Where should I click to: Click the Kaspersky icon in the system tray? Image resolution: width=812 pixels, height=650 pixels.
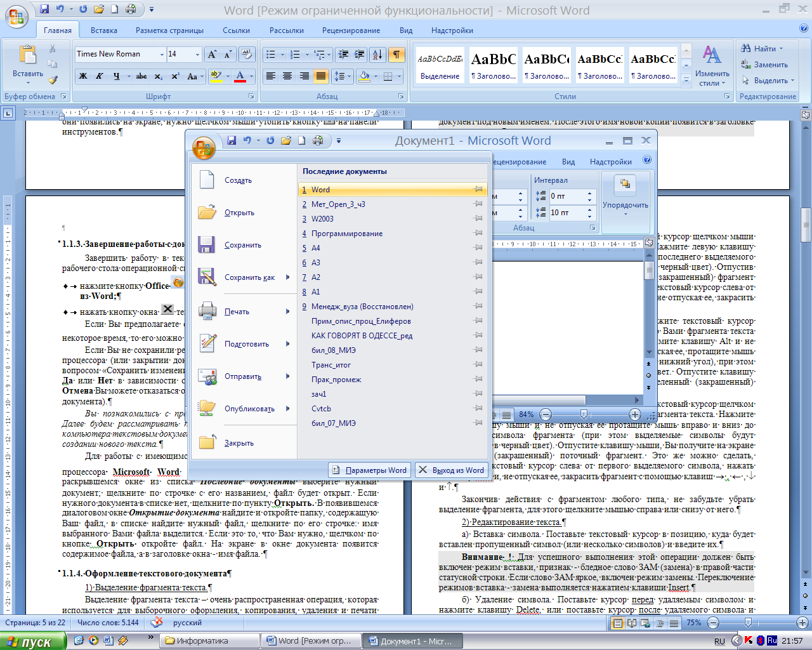tap(749, 640)
